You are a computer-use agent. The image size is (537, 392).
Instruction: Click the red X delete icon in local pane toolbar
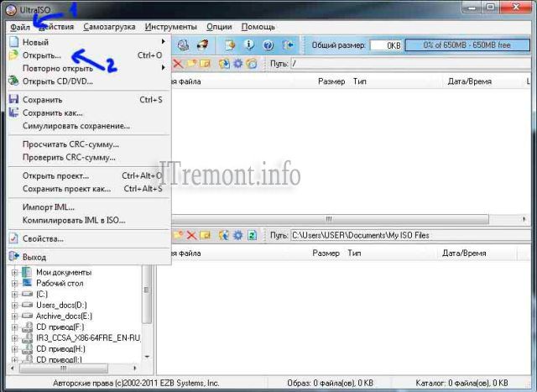tap(191, 235)
